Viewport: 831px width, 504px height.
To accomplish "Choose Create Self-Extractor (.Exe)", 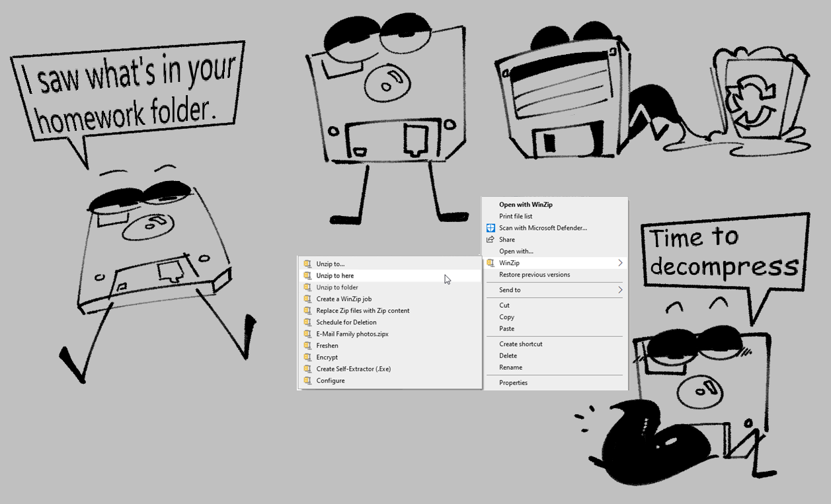I will [353, 369].
